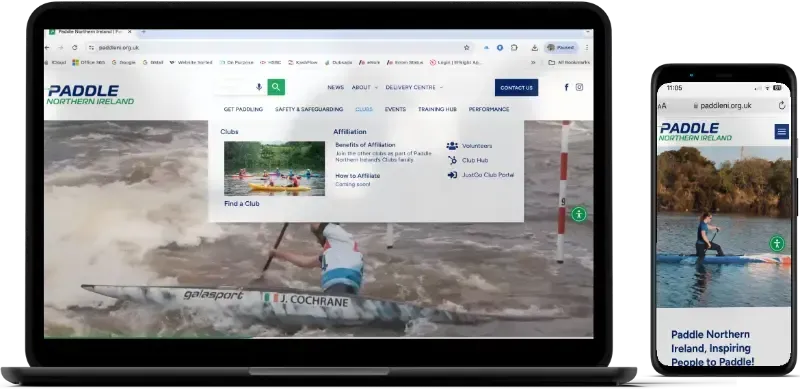Click the microphone voice search icon
The height and width of the screenshot is (390, 800).
[x=259, y=87]
